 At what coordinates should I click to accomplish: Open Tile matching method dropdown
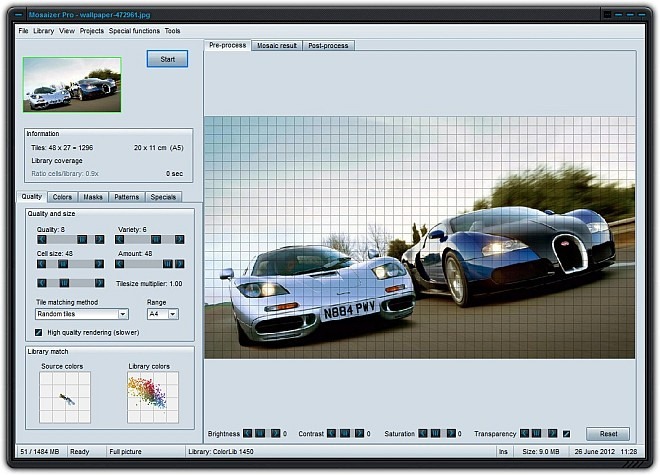tap(122, 314)
